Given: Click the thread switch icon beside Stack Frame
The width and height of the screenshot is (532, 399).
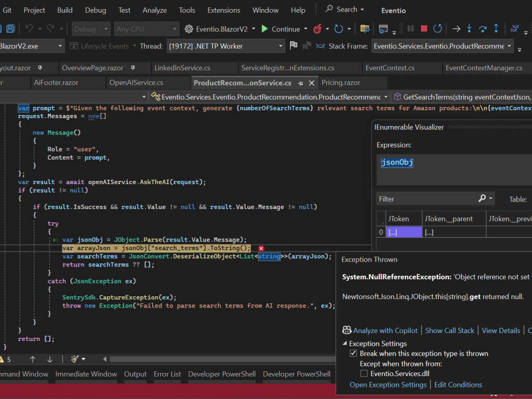Looking at the screenshot, I should click(320, 46).
